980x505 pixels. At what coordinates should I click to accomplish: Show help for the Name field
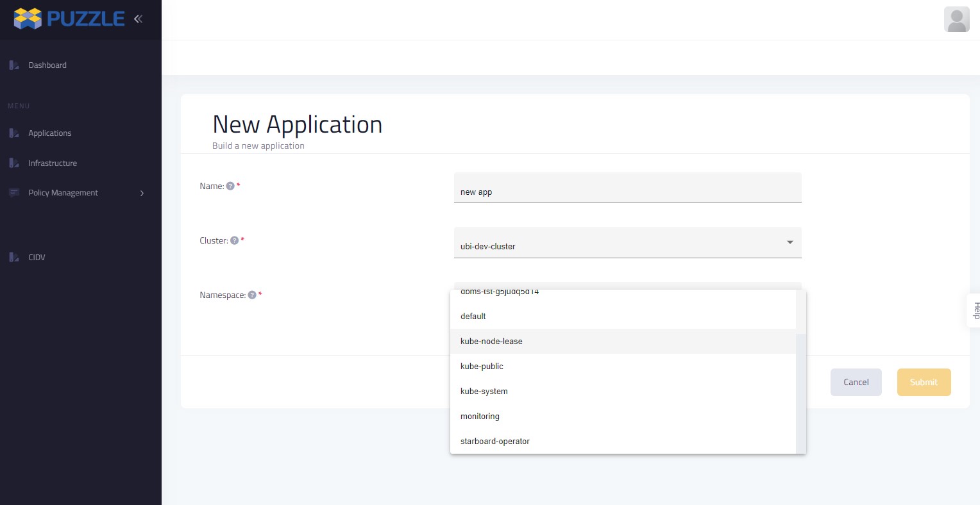point(230,186)
